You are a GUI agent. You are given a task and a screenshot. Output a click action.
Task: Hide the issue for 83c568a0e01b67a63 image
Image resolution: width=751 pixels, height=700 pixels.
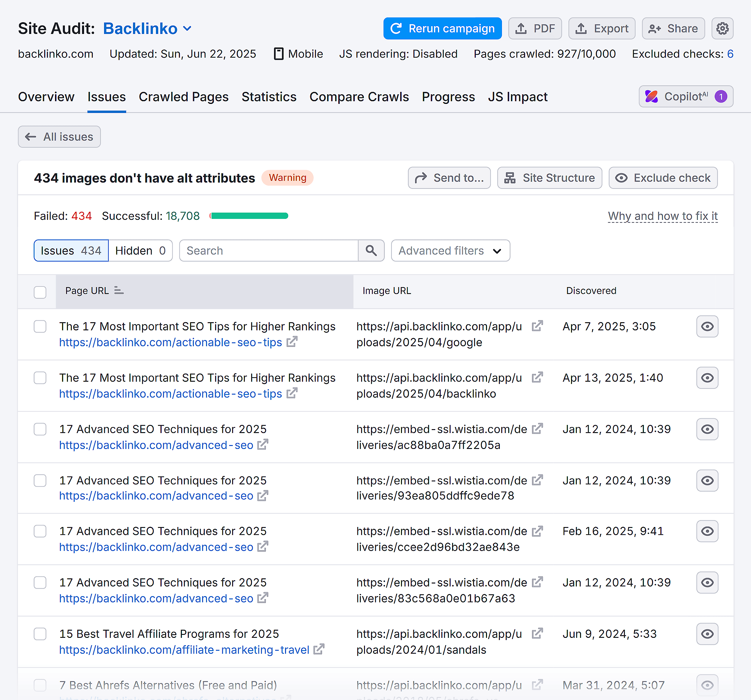tap(707, 583)
